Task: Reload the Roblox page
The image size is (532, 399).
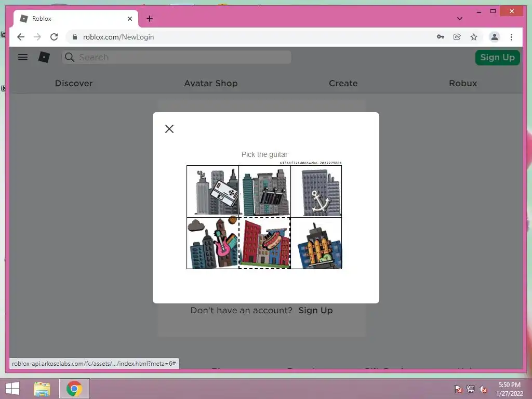Action: tap(54, 37)
